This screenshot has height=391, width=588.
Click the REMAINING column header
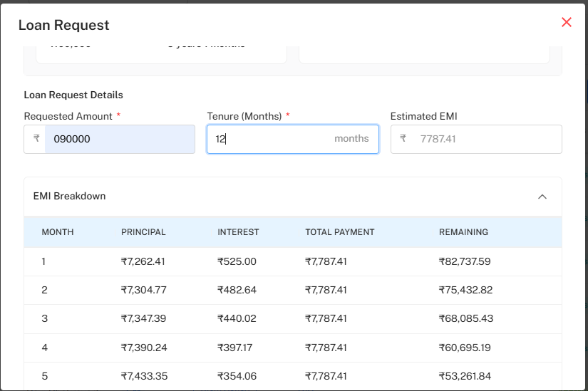click(463, 232)
